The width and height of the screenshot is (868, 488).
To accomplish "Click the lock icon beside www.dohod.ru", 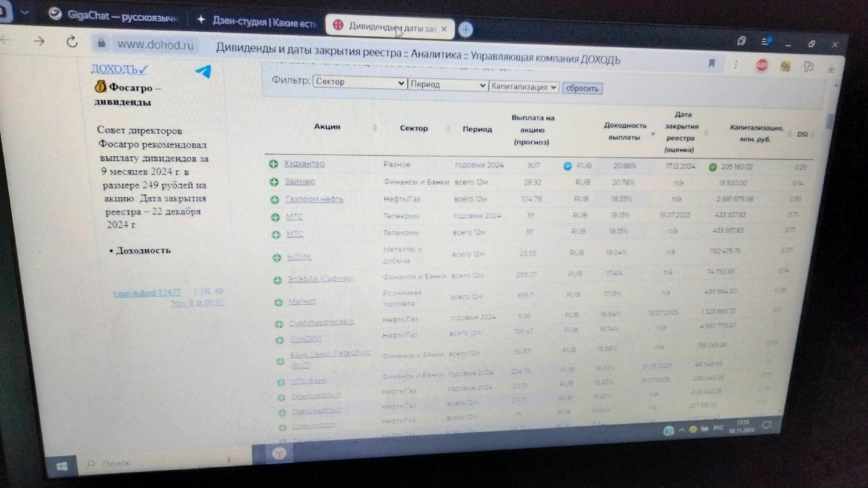I will (x=102, y=43).
